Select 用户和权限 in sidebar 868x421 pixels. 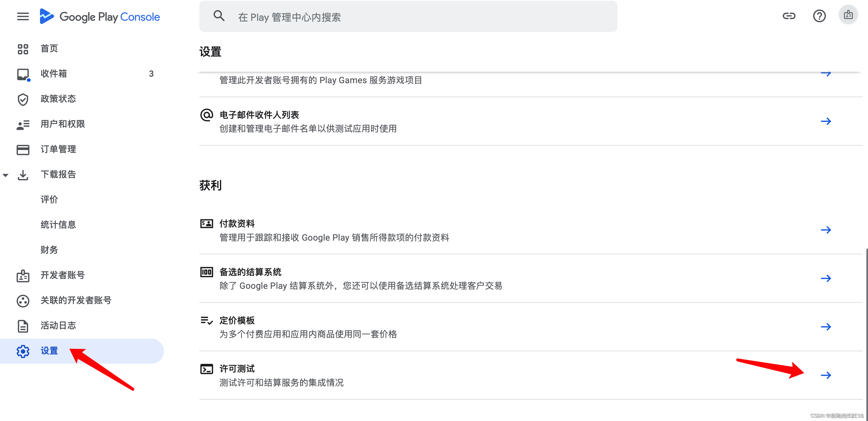63,124
